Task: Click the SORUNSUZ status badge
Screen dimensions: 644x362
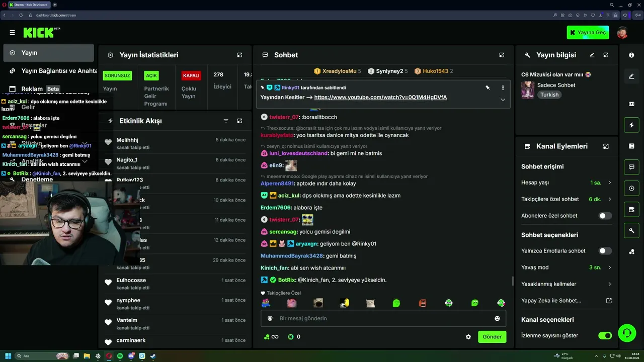Action: pyautogui.click(x=117, y=75)
